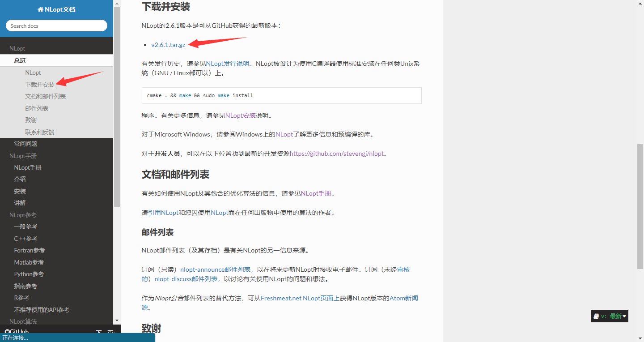Image resolution: width=644 pixels, height=342 pixels.
Task: Open 不推荐使用的API参考 in the sidebar
Action: 42,310
